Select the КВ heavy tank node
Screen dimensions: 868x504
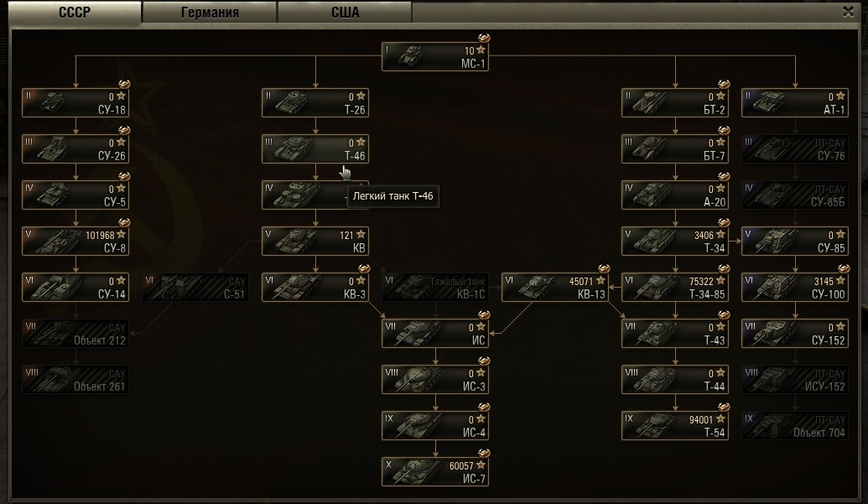(x=315, y=242)
